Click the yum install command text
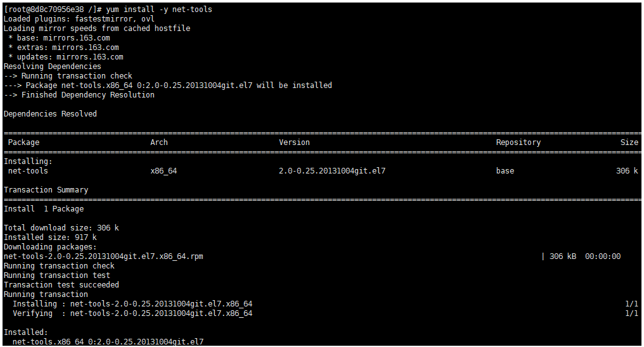This screenshot has height=347, width=644. coord(159,9)
